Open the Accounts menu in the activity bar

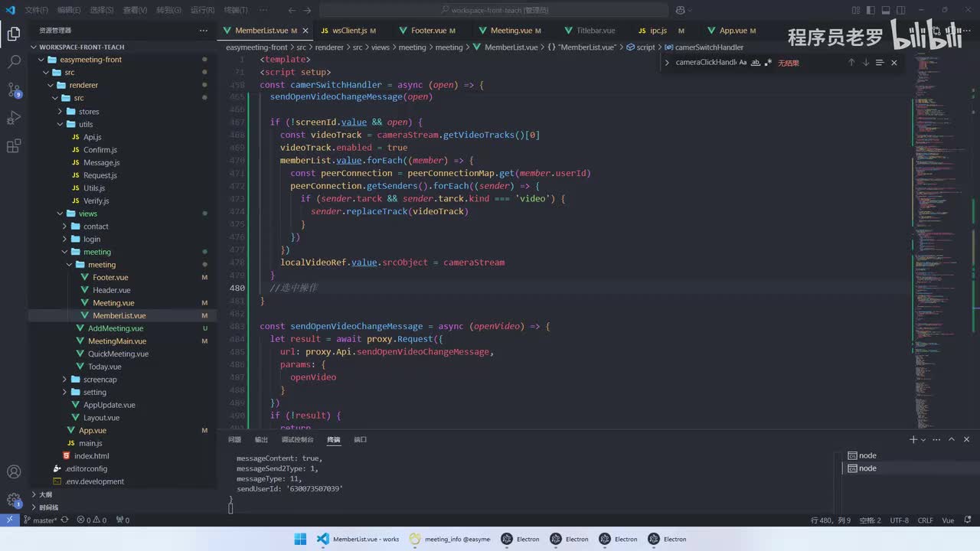tap(14, 471)
